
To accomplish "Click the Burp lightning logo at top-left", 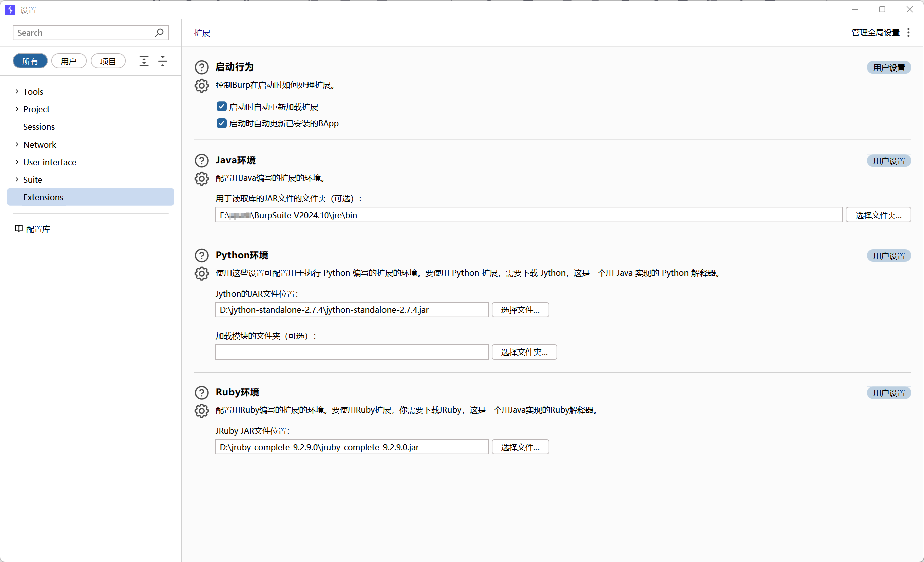I will (10, 9).
